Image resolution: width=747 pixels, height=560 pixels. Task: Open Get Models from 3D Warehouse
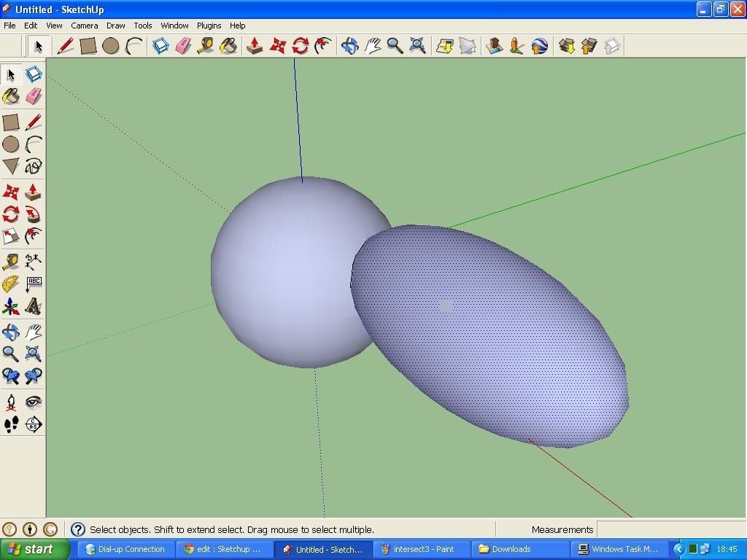(x=566, y=46)
